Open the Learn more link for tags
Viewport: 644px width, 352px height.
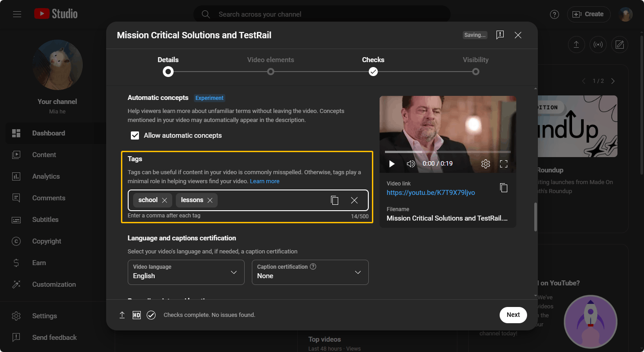click(264, 181)
